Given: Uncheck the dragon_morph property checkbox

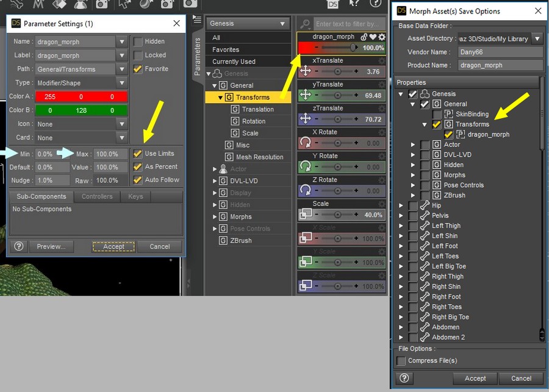Looking at the screenshot, I should point(448,134).
